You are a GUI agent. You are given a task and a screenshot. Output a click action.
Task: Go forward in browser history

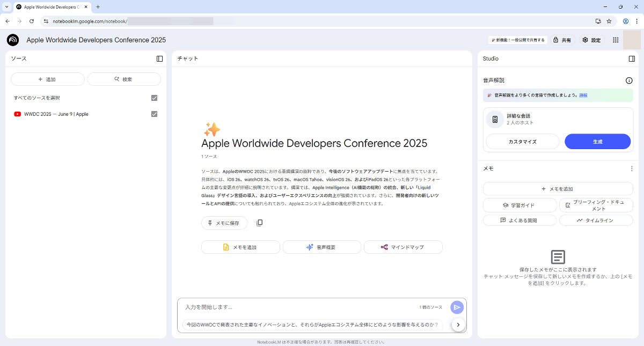pyautogui.click(x=20, y=21)
